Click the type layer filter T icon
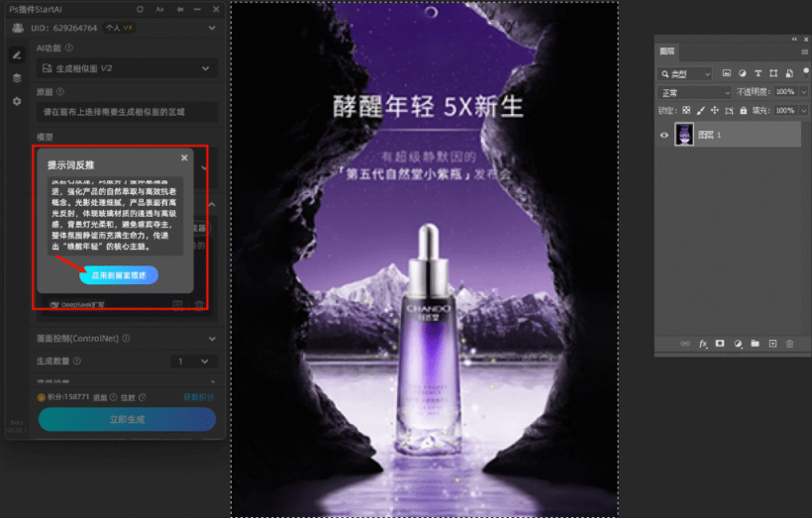The image size is (812, 519). 758,73
